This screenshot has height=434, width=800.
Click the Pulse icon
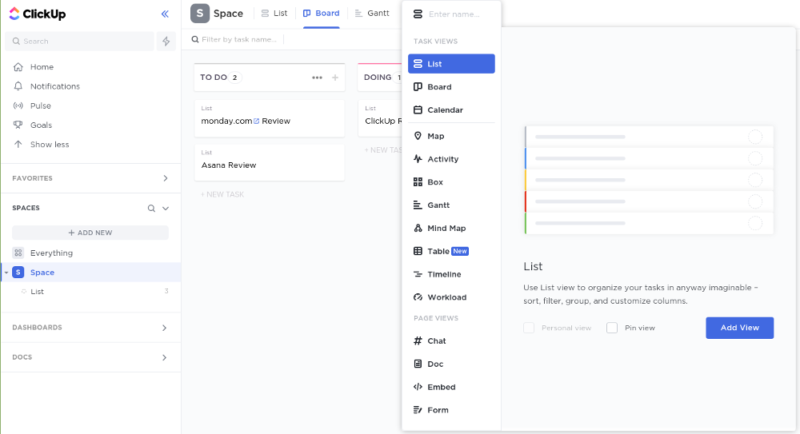(x=18, y=106)
